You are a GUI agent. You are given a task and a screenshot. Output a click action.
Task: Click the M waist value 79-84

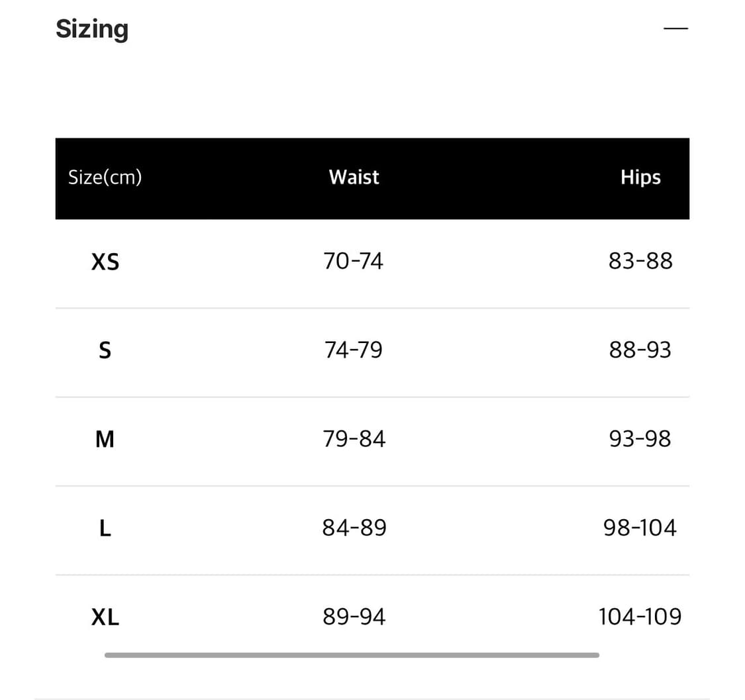pos(354,438)
